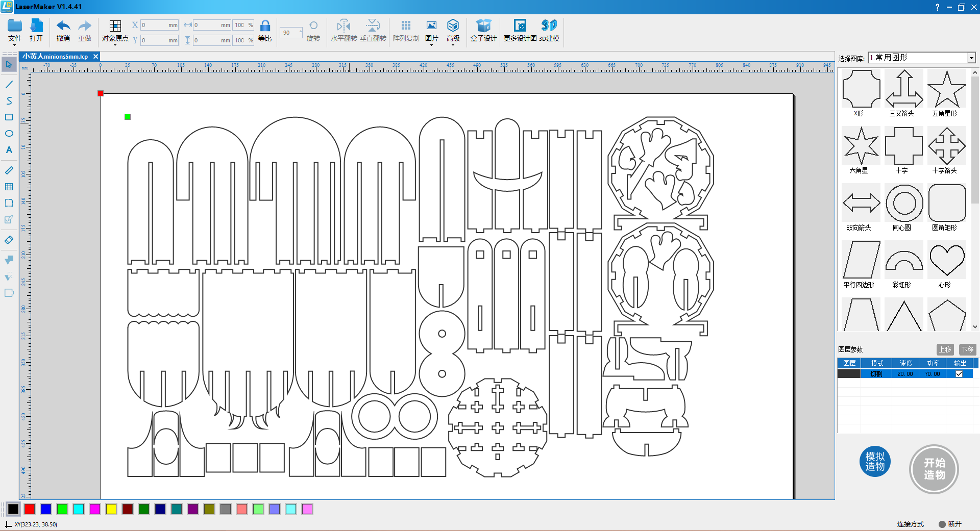Click the 上移 move-up layer button
The height and width of the screenshot is (531, 980).
946,349
